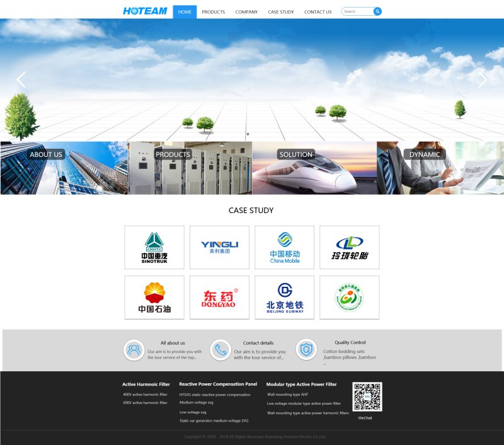Open Modular type Active Power Filter heading
The width and height of the screenshot is (504, 445).
tap(301, 384)
